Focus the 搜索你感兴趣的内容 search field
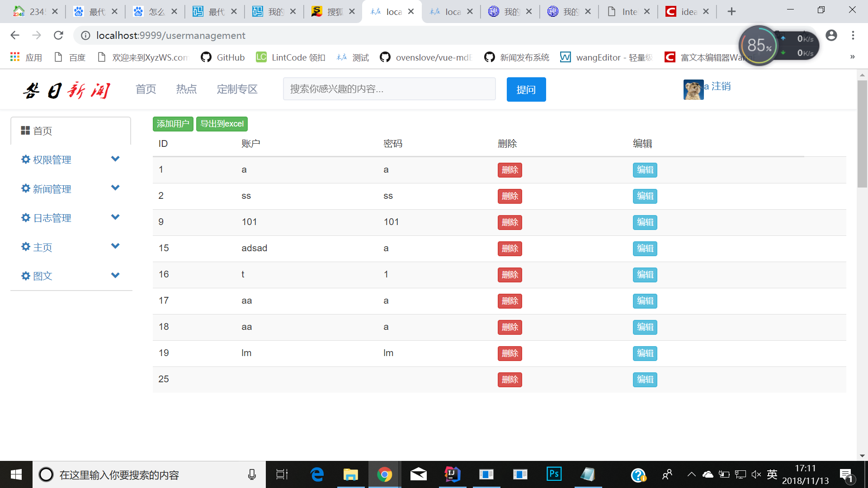 (x=389, y=89)
